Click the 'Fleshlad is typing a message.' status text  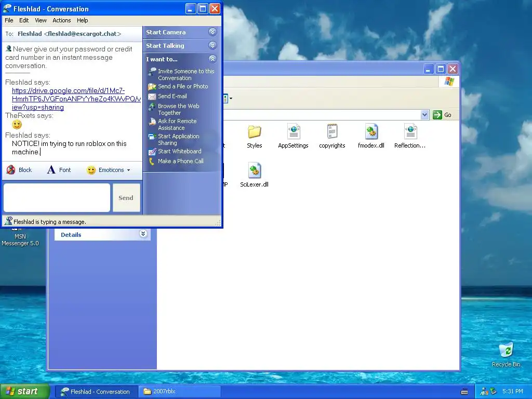pyautogui.click(x=49, y=222)
